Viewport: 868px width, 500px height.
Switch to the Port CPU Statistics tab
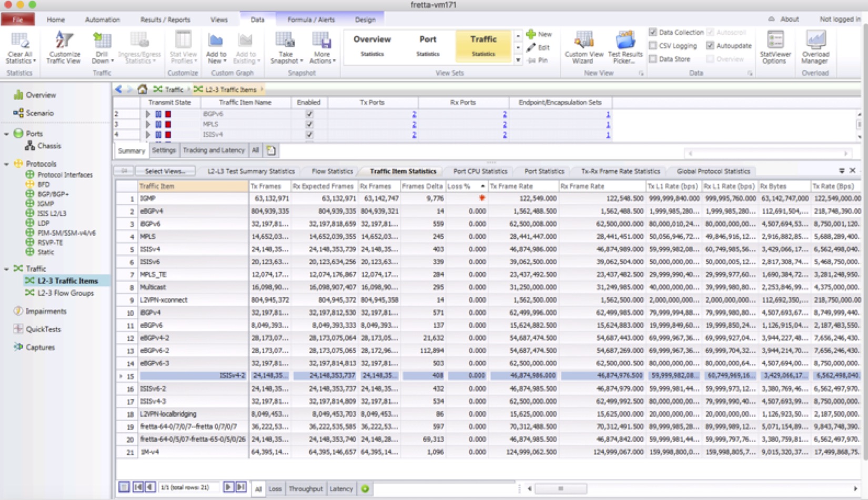[x=480, y=171]
